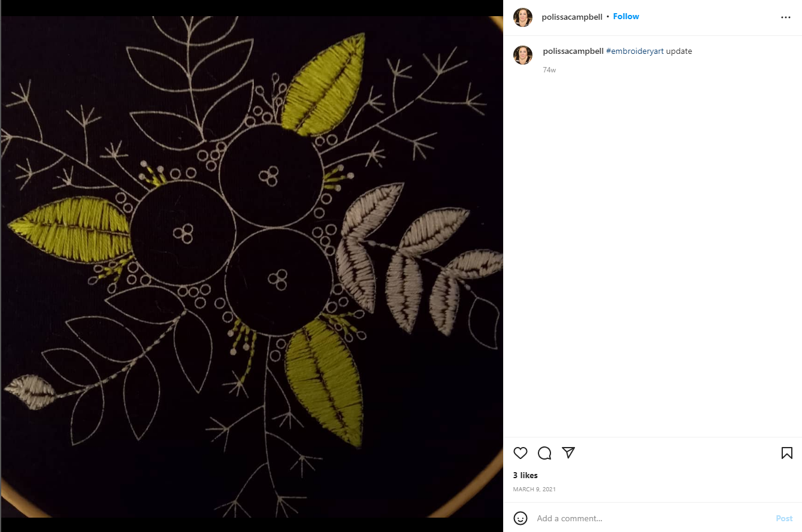Screen dimensions: 802x532
Task: Open the #embroideryart hashtag link
Action: [635, 51]
